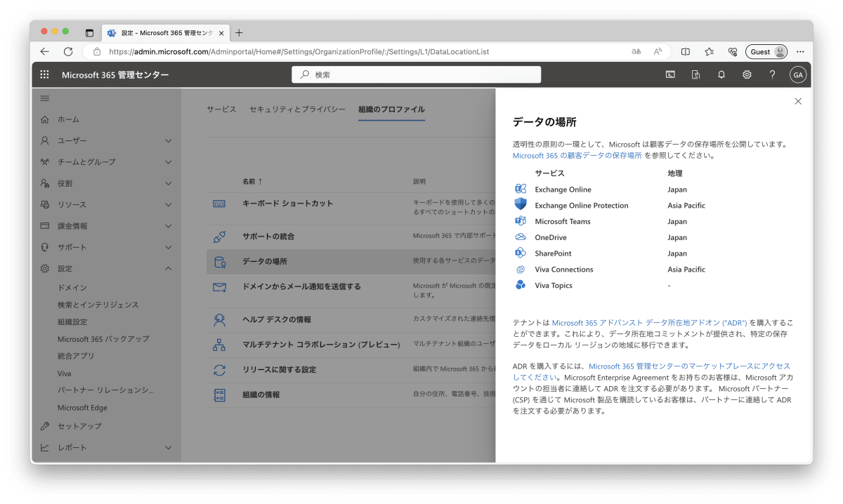Image resolution: width=843 pixels, height=504 pixels.
Task: Click the 検索 search box
Action: tap(417, 74)
